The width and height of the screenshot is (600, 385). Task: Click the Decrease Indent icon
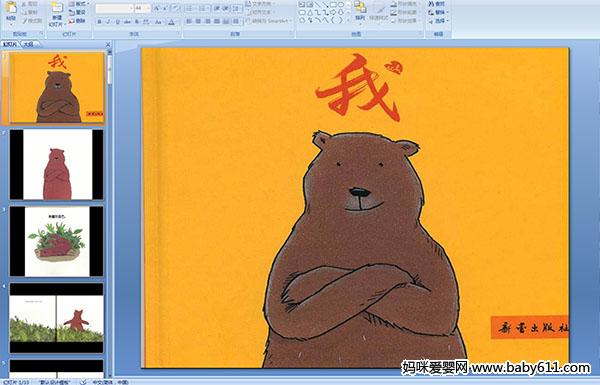click(x=217, y=8)
